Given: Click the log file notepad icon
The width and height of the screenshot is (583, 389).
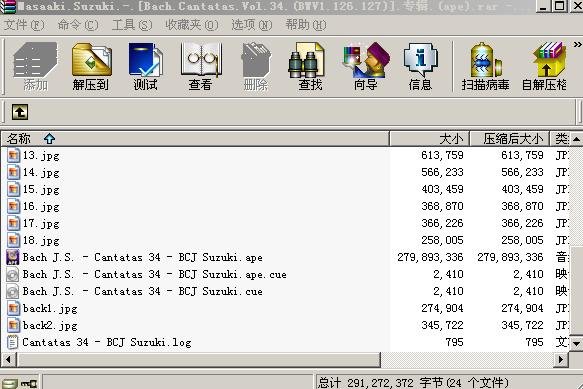Looking at the screenshot, I should click(x=13, y=342).
